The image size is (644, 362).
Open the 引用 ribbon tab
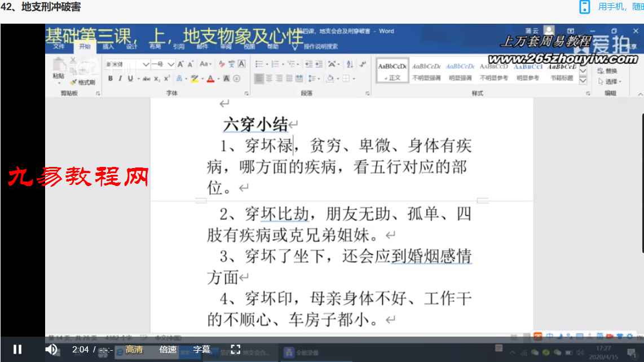[x=179, y=46]
